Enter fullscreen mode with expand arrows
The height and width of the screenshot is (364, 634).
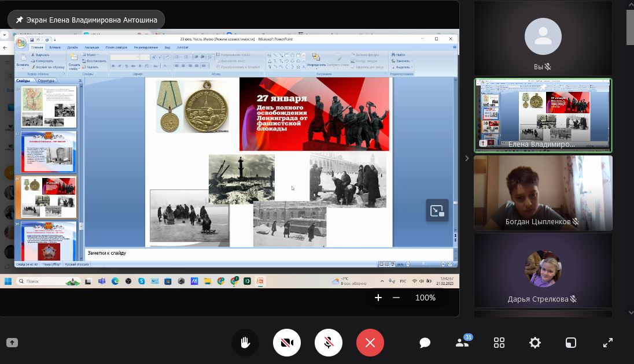(608, 343)
